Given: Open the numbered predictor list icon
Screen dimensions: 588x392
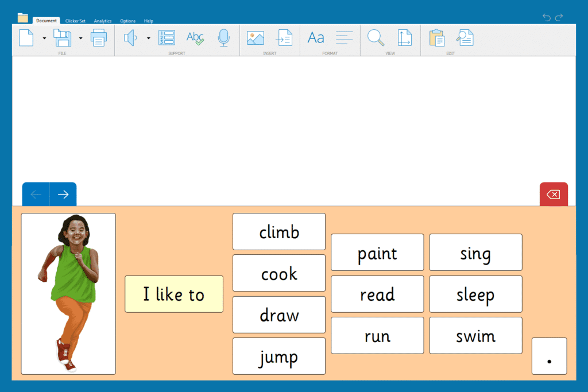Looking at the screenshot, I should [x=167, y=38].
